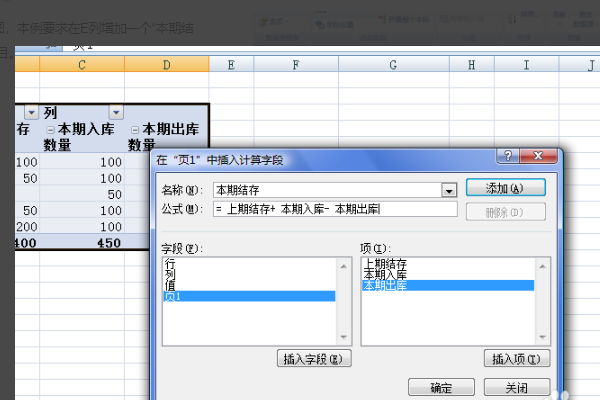Screen dimensions: 600x400
Task: Select 上期结存 in the items list
Action: point(385,264)
